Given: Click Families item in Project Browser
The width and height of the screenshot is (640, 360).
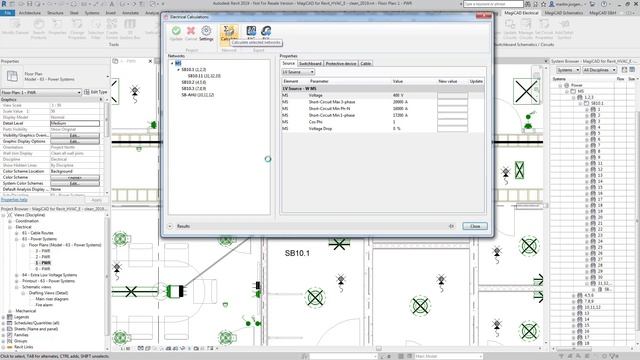Looking at the screenshot, I should coord(21,335).
